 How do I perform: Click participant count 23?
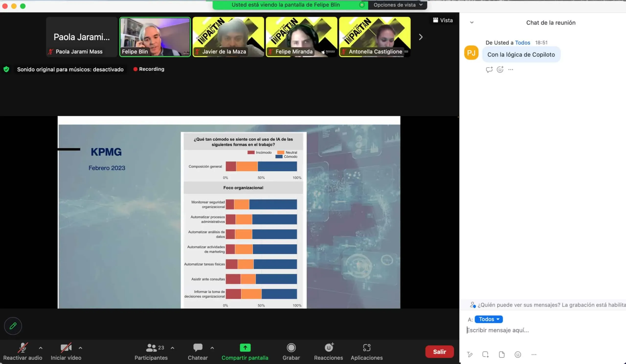[x=161, y=348]
